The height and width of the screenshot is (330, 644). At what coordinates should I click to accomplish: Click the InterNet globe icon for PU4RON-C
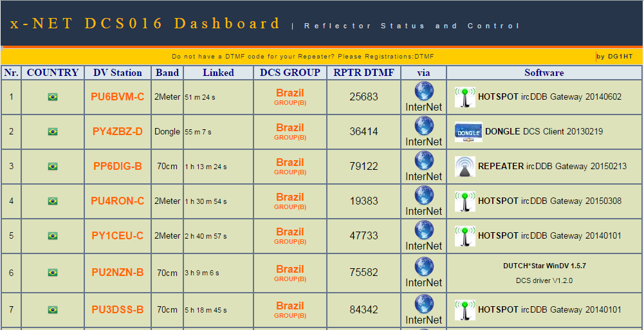point(424,196)
